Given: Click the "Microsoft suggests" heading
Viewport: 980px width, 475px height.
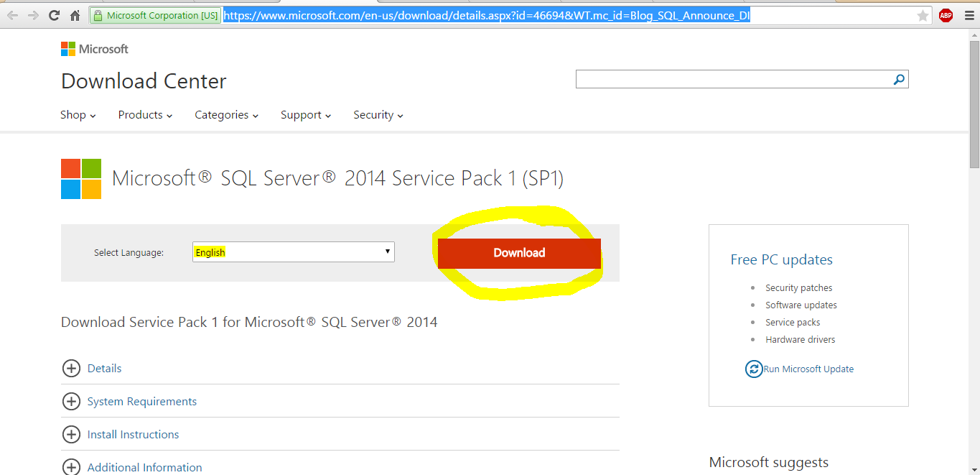Looking at the screenshot, I should (768, 462).
